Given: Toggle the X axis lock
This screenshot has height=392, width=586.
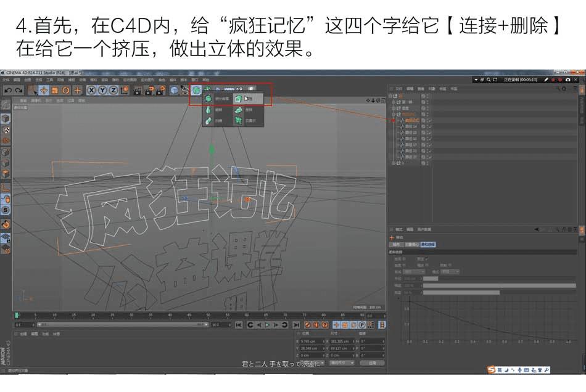Looking at the screenshot, I should coord(91,91).
